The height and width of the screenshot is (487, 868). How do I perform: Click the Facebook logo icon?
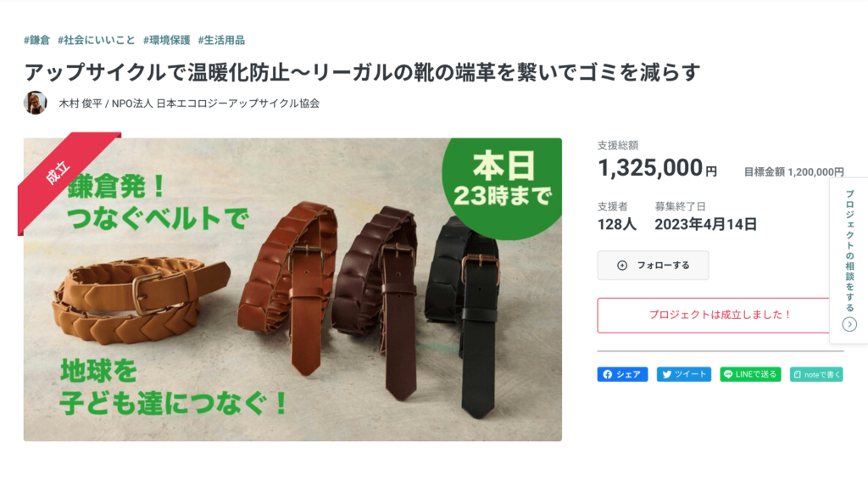pyautogui.click(x=608, y=374)
